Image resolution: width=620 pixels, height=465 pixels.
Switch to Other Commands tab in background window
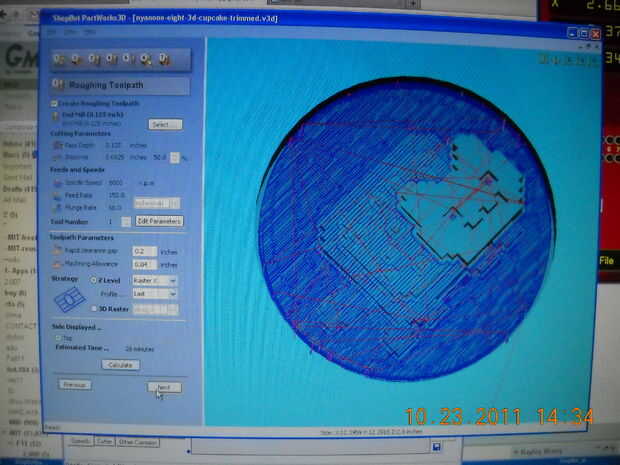click(x=138, y=442)
